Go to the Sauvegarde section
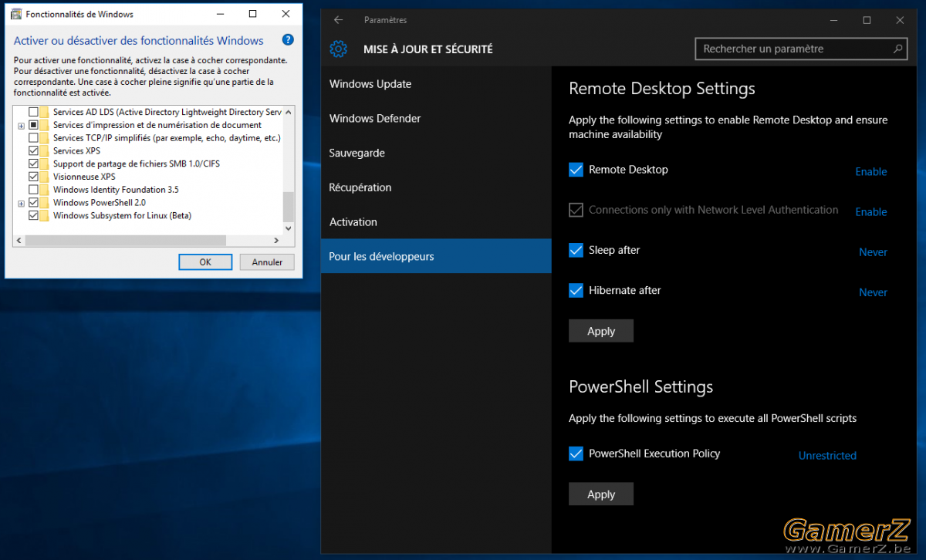The width and height of the screenshot is (926, 560). click(436, 153)
